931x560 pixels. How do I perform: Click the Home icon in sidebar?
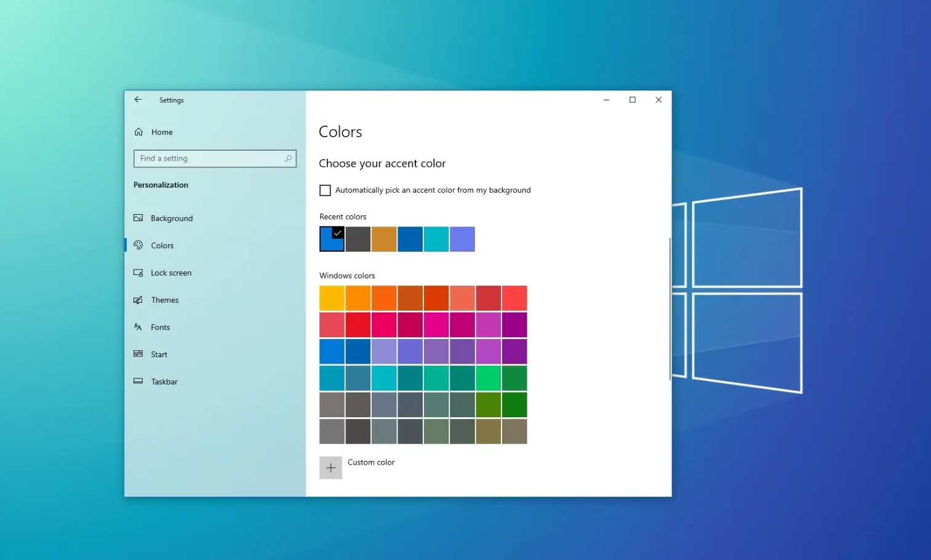(x=138, y=132)
